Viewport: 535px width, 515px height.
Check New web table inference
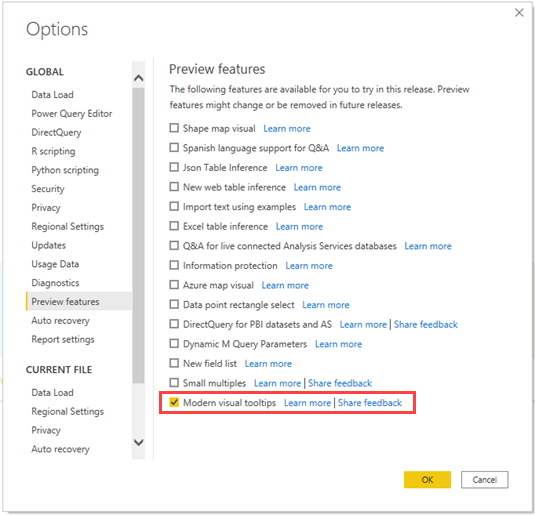174,187
